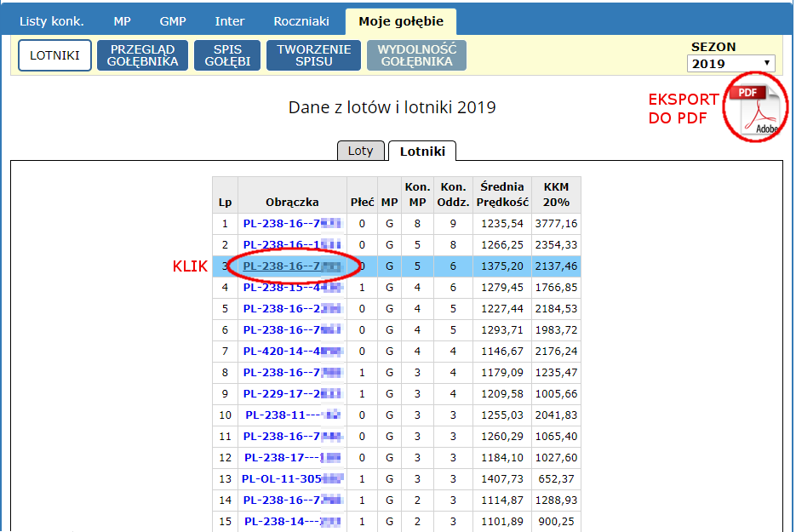Click the WYDOLNOŚĆ GOŁĘBNIKA button
Screen dimensions: 796x532
tap(416, 55)
